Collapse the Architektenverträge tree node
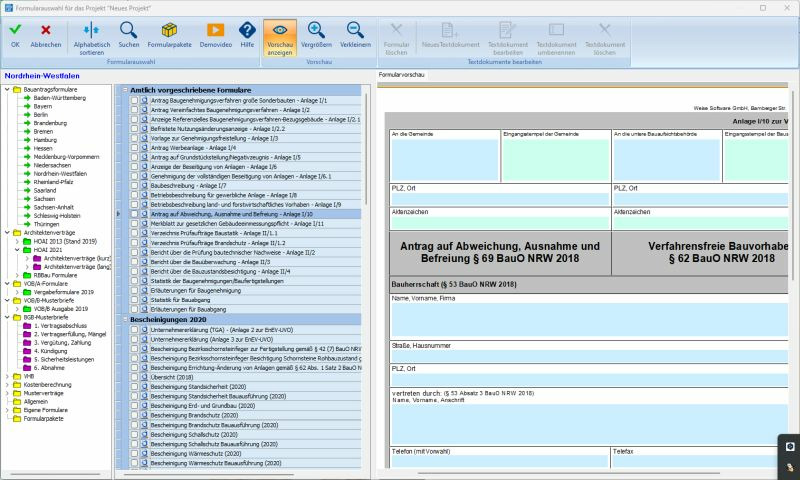This screenshot has height=480, width=800. tap(7, 233)
